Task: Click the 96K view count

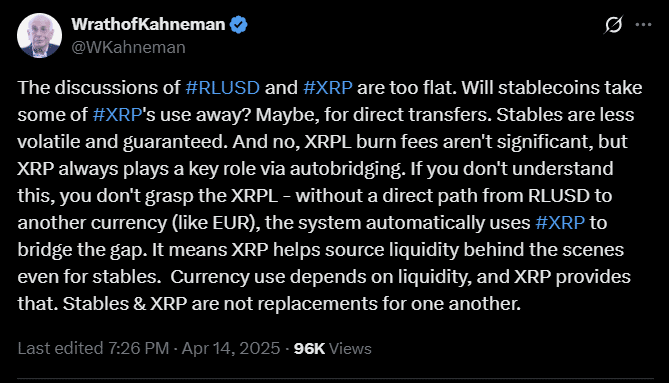Action: (x=309, y=349)
